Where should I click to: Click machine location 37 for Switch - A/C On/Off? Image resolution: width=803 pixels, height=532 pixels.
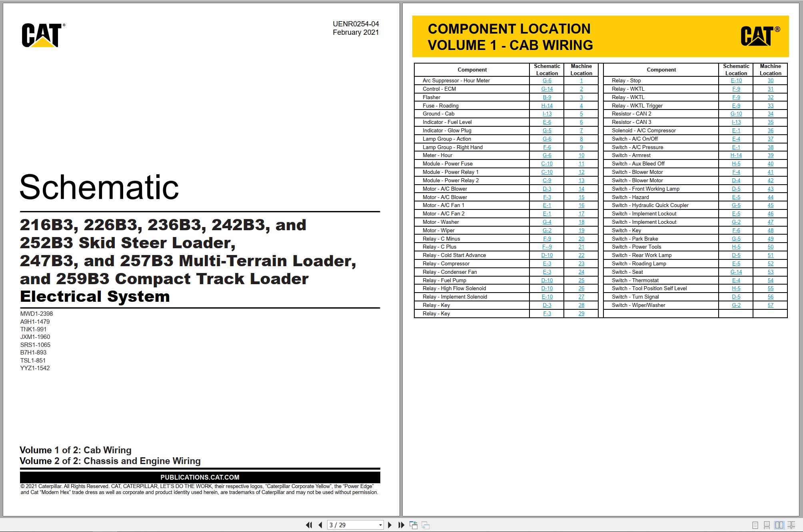pos(771,139)
